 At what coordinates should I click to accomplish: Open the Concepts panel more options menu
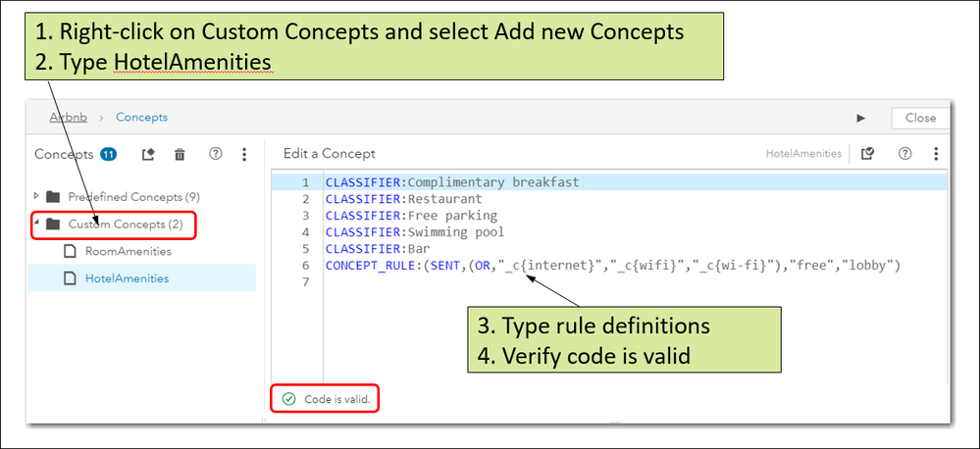244,154
